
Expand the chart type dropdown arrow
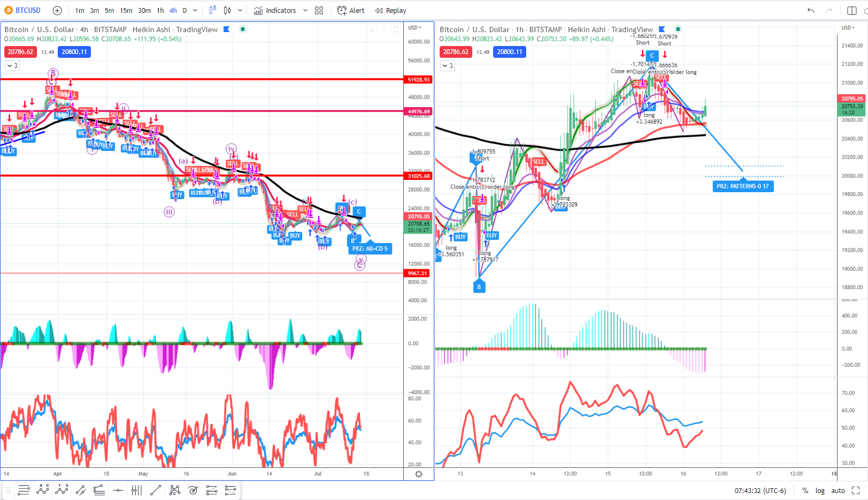click(x=240, y=11)
